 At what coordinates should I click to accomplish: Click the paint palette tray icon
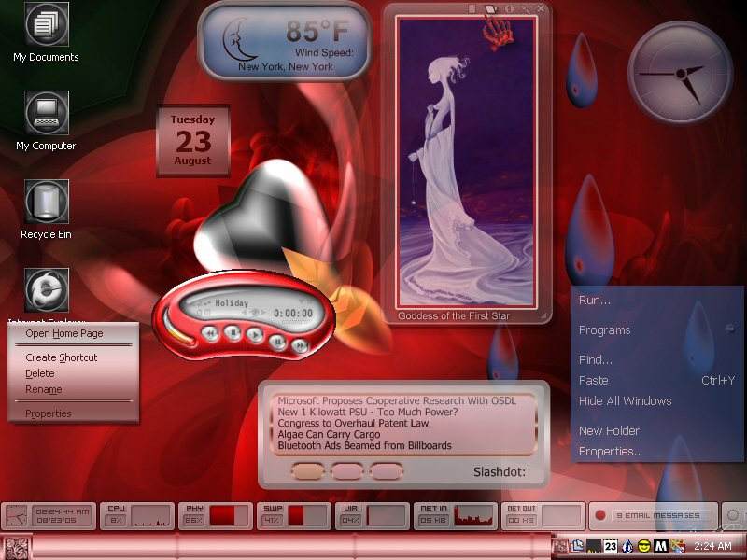[x=678, y=546]
